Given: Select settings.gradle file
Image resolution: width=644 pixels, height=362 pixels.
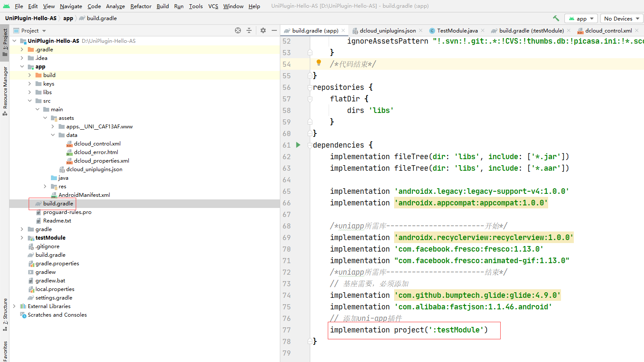Looking at the screenshot, I should point(54,297).
